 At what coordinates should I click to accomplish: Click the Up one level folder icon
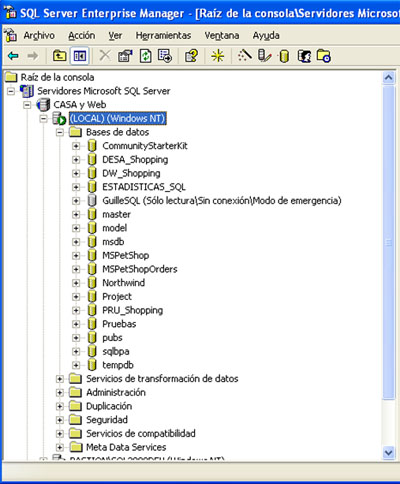(x=60, y=56)
